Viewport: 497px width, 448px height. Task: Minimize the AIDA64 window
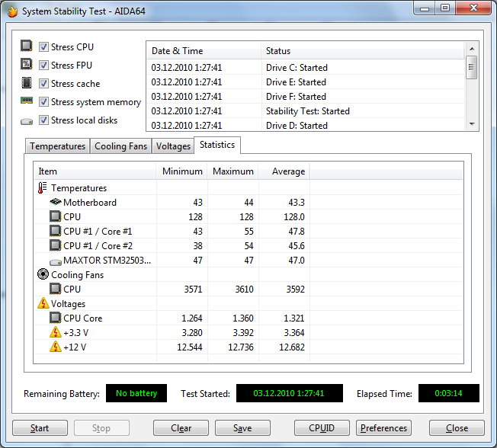425,8
